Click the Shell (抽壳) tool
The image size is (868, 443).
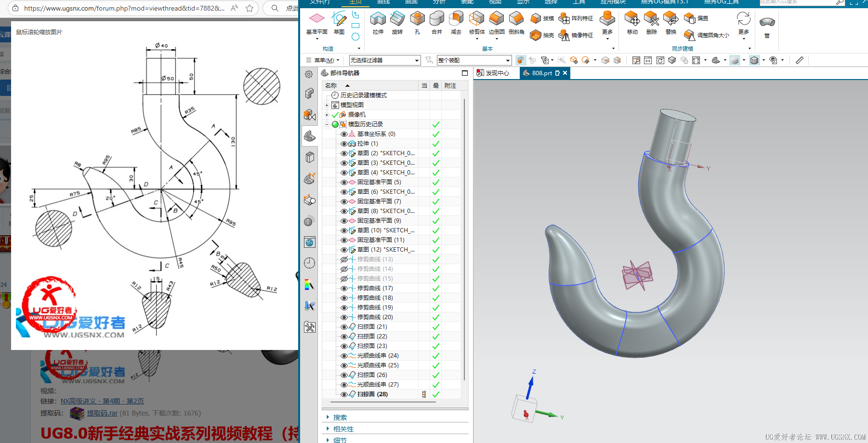(x=542, y=35)
